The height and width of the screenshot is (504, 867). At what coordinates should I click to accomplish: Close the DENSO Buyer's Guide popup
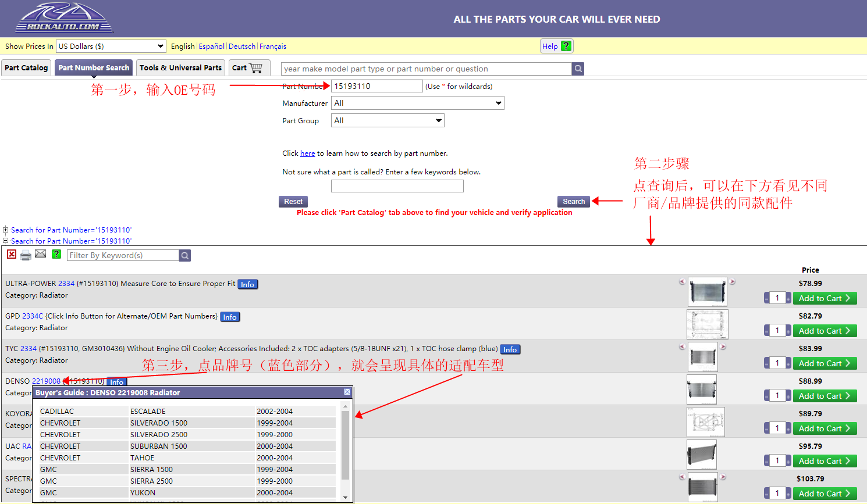pyautogui.click(x=347, y=392)
